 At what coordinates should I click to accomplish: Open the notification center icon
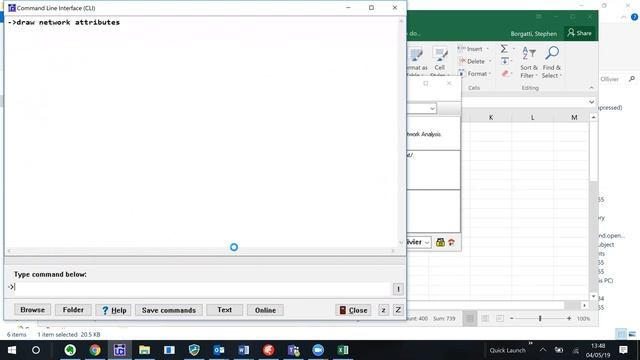(623, 350)
